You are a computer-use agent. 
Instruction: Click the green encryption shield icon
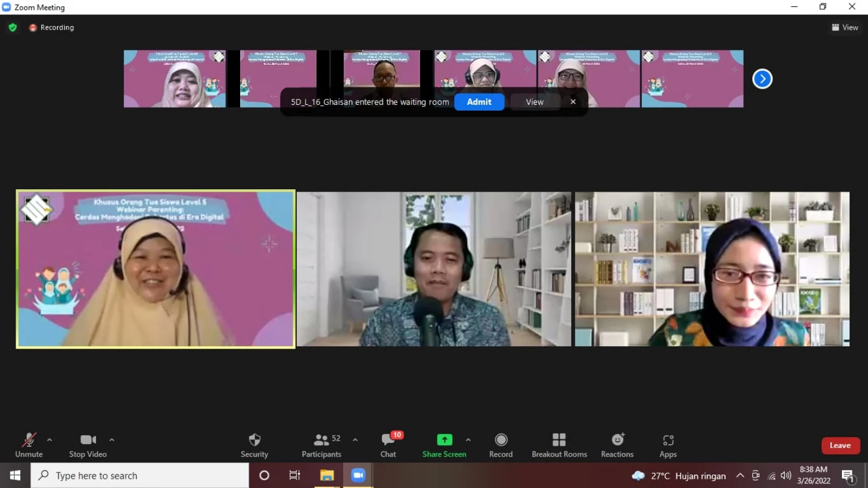coord(13,27)
